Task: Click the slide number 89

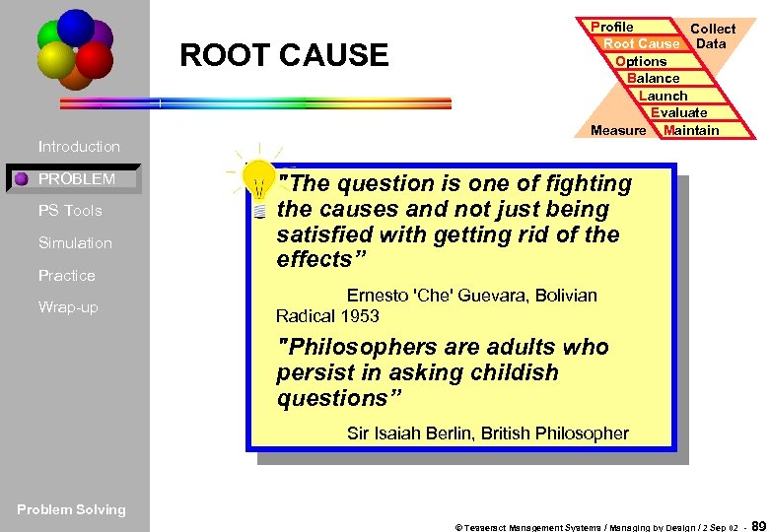Action: click(x=758, y=526)
